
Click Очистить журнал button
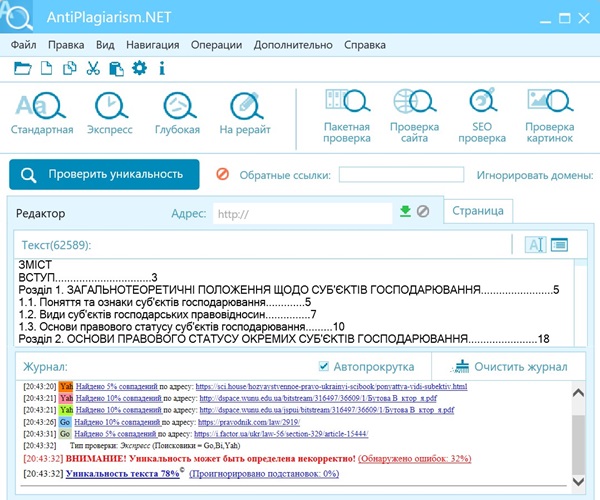[x=509, y=366]
